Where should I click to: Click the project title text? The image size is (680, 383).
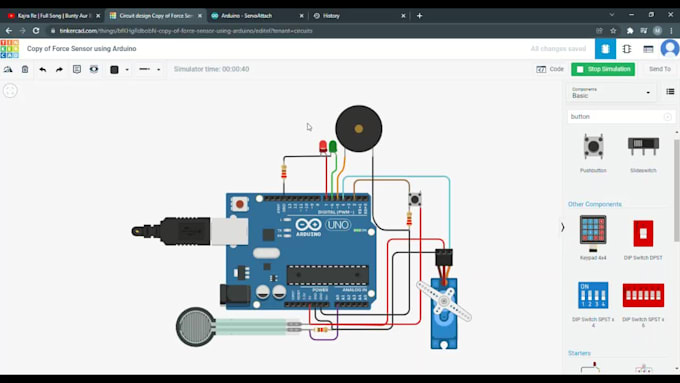(82, 49)
